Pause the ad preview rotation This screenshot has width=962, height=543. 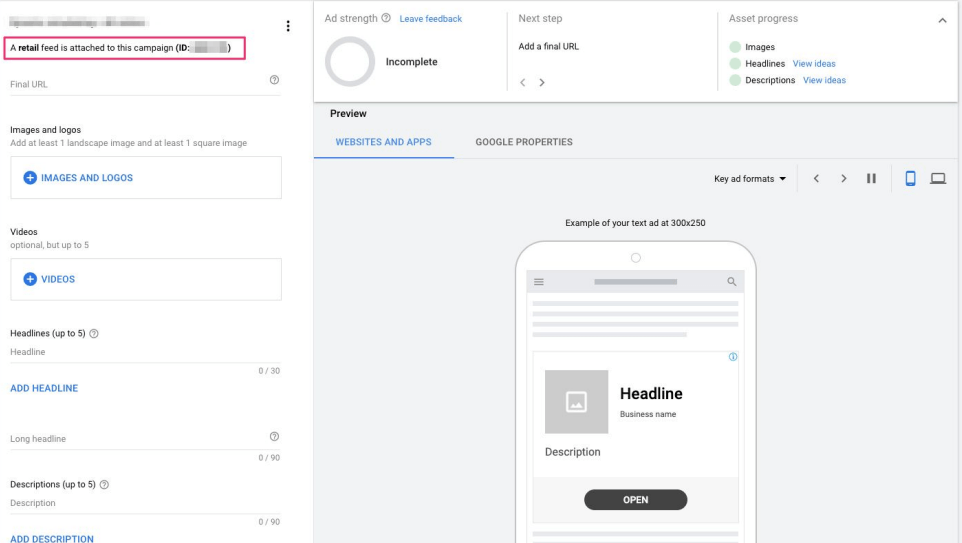coord(871,179)
